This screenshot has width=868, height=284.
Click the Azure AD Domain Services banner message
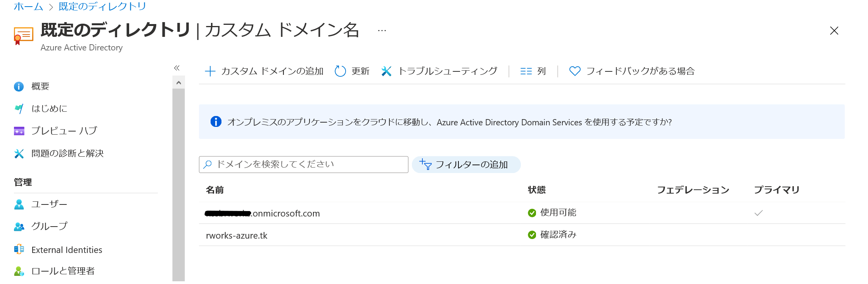pos(522,121)
